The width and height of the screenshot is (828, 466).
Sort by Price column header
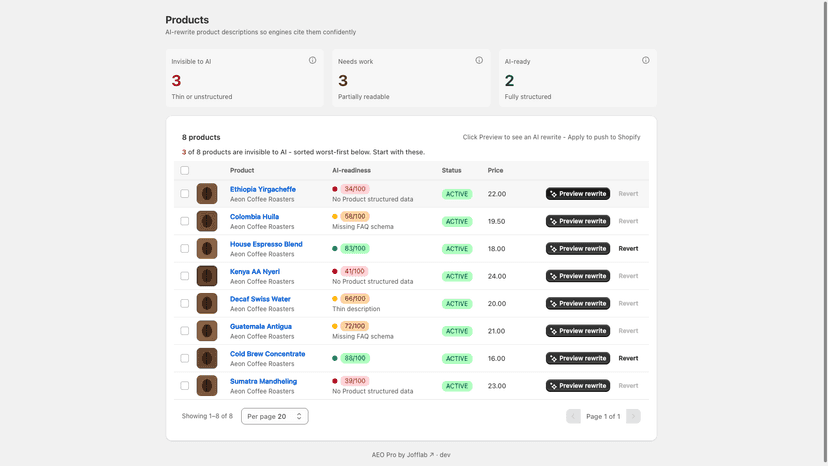point(495,170)
